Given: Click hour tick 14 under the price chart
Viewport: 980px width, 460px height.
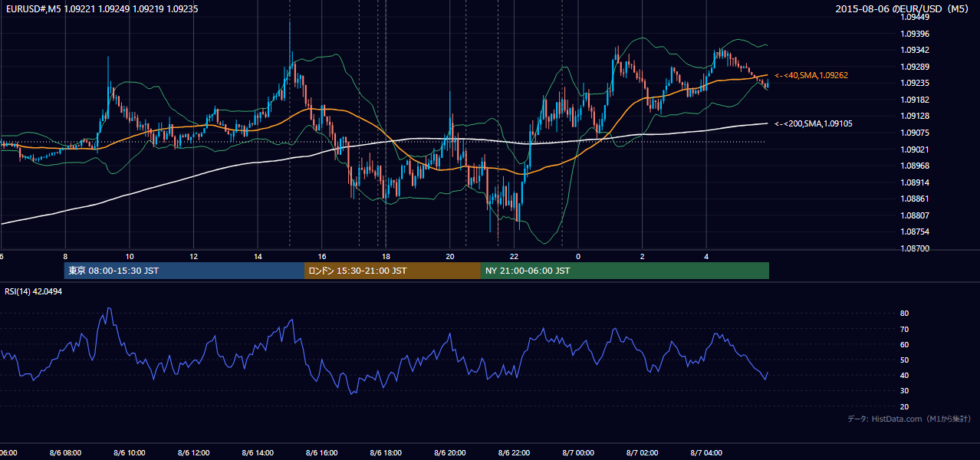Looking at the screenshot, I should [258, 257].
